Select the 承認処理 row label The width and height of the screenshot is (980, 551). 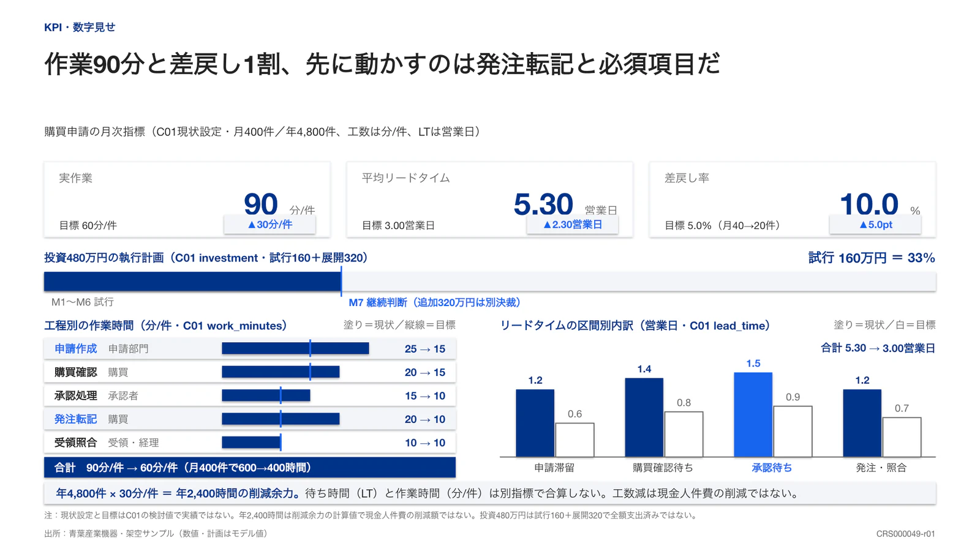point(75,395)
